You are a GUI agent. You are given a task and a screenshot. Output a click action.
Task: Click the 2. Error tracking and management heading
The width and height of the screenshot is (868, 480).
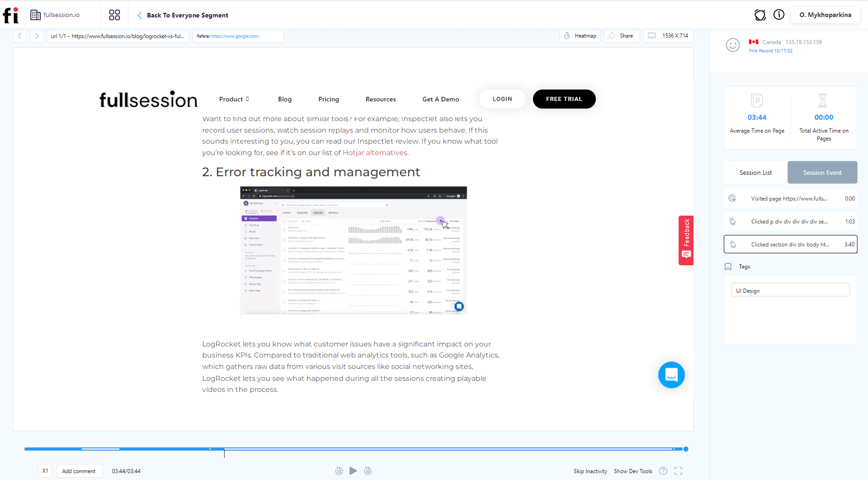click(x=311, y=172)
